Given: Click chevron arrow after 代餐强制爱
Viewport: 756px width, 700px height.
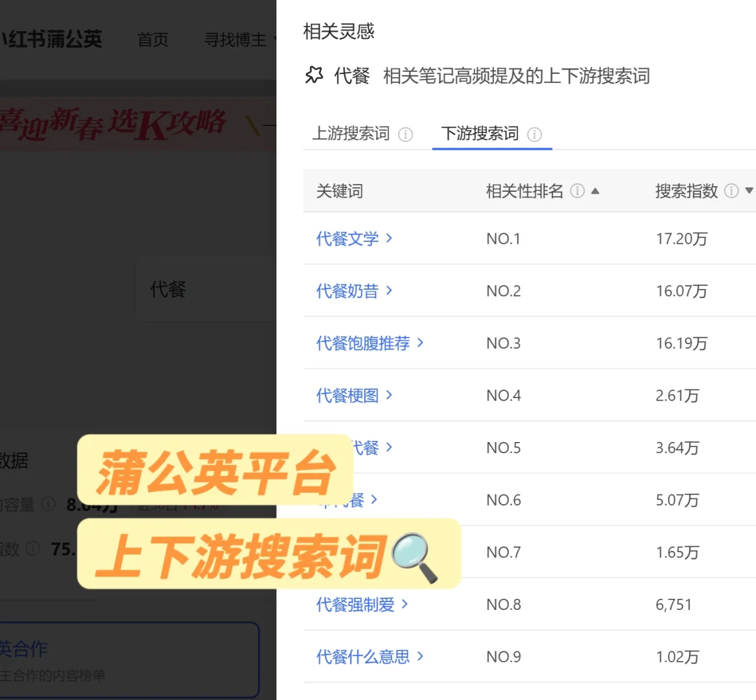Looking at the screenshot, I should 405,603.
